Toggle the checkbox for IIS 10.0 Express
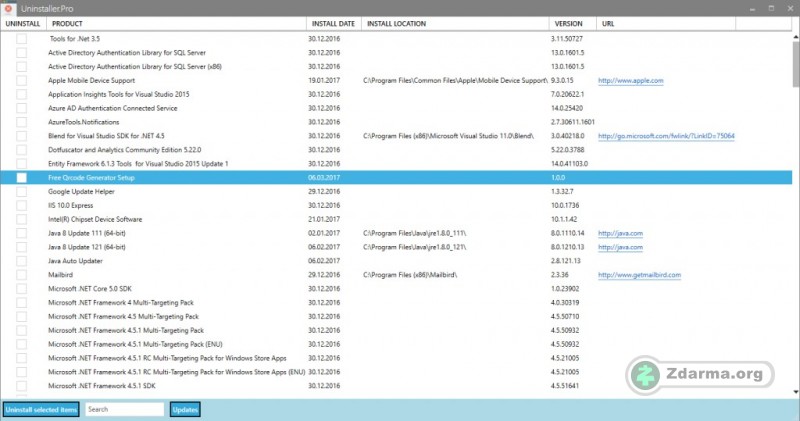 21,205
